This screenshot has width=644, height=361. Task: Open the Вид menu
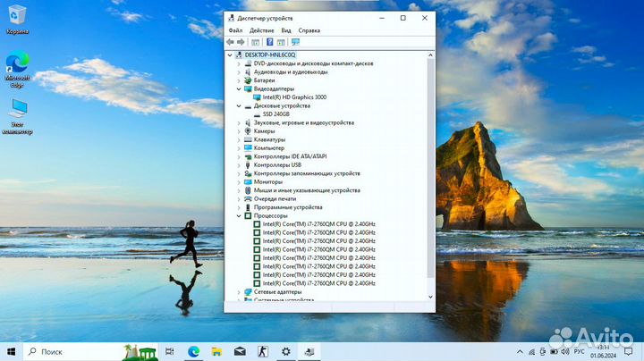pos(286,30)
